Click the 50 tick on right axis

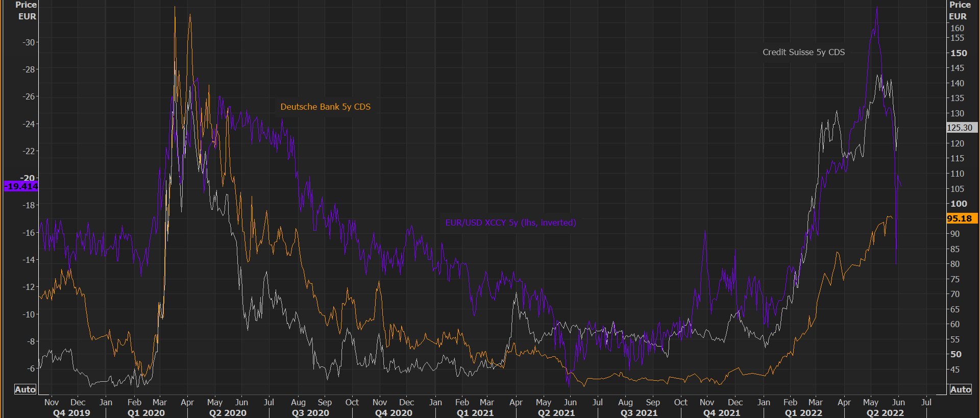(956, 354)
